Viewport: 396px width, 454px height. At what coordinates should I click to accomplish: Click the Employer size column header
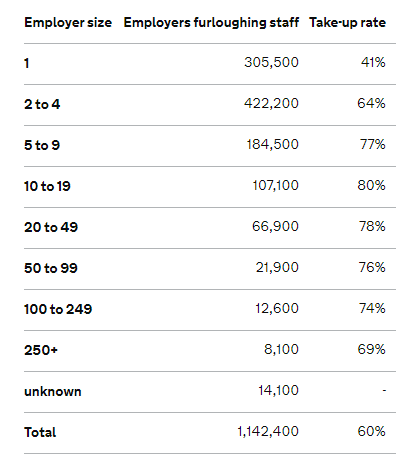pos(68,23)
